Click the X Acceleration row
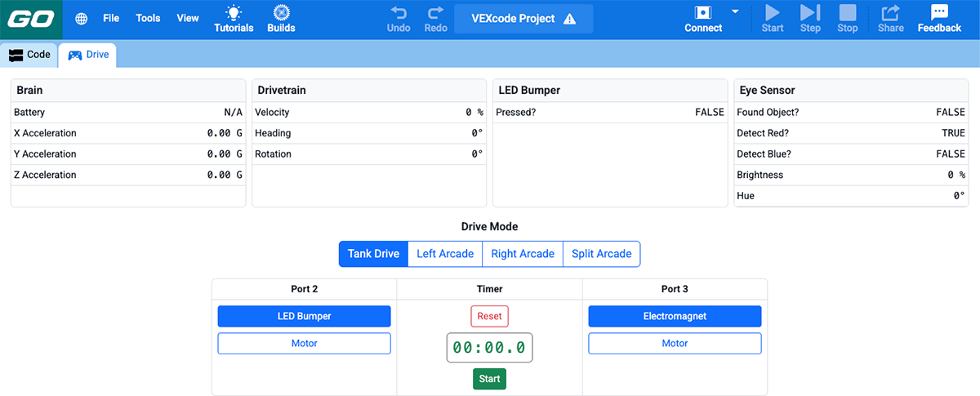 pos(128,133)
